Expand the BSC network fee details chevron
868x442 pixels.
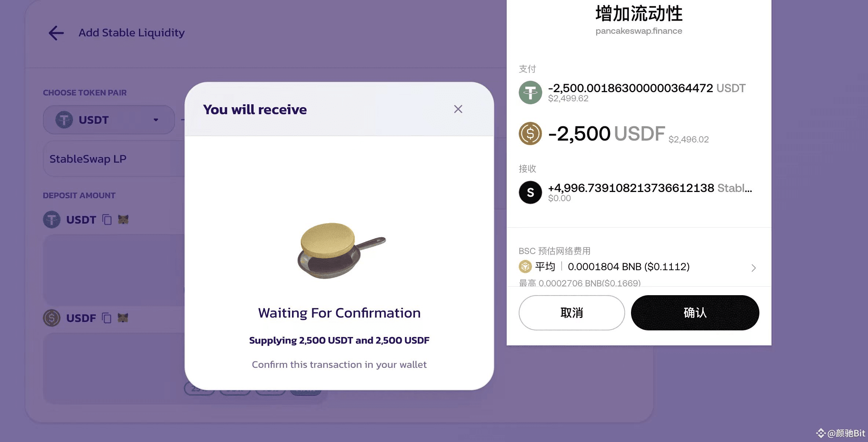[754, 268]
